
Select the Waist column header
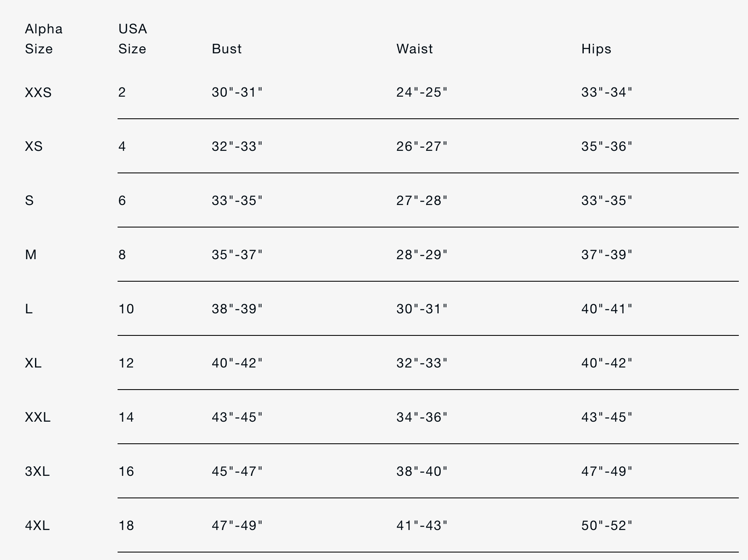tap(414, 49)
